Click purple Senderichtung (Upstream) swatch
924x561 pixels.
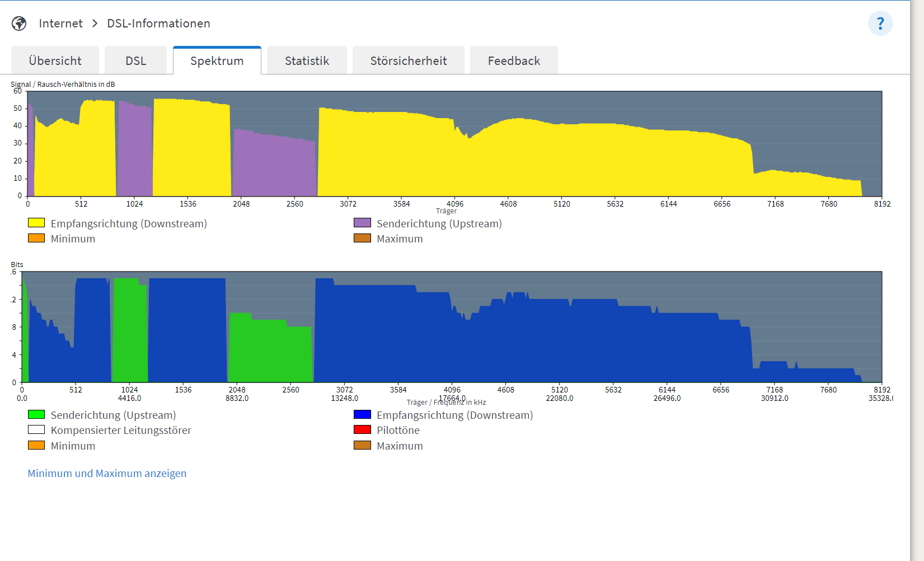[x=362, y=223]
